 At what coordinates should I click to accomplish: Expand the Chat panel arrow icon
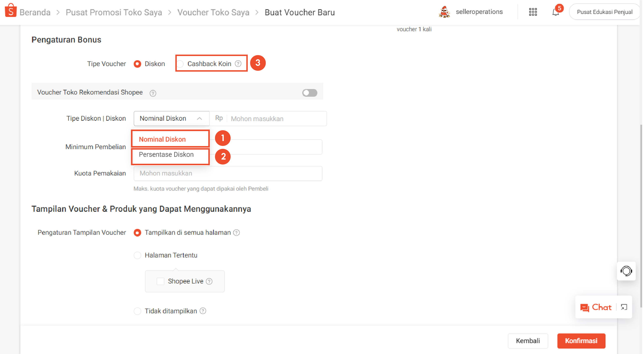[x=624, y=307]
